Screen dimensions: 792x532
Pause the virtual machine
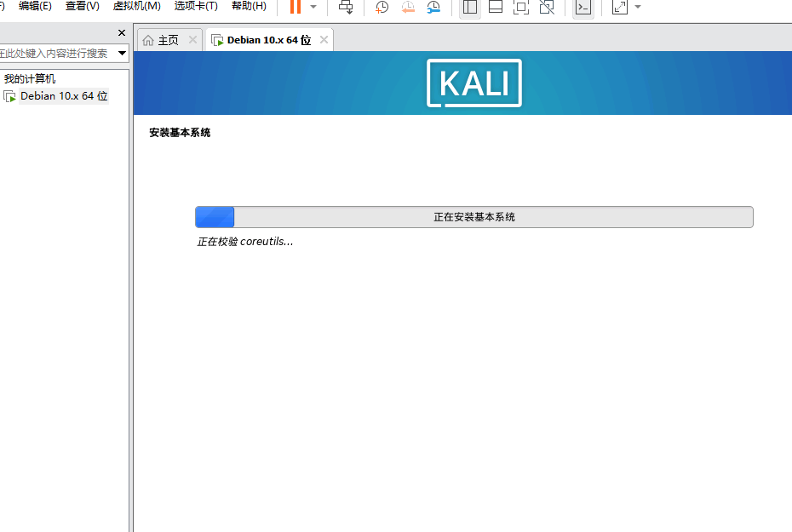296,7
